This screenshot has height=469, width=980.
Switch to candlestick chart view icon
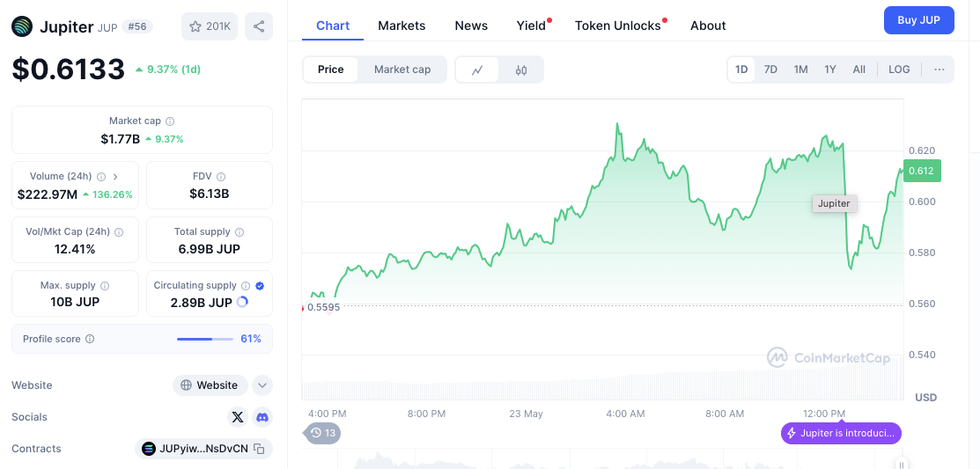521,70
